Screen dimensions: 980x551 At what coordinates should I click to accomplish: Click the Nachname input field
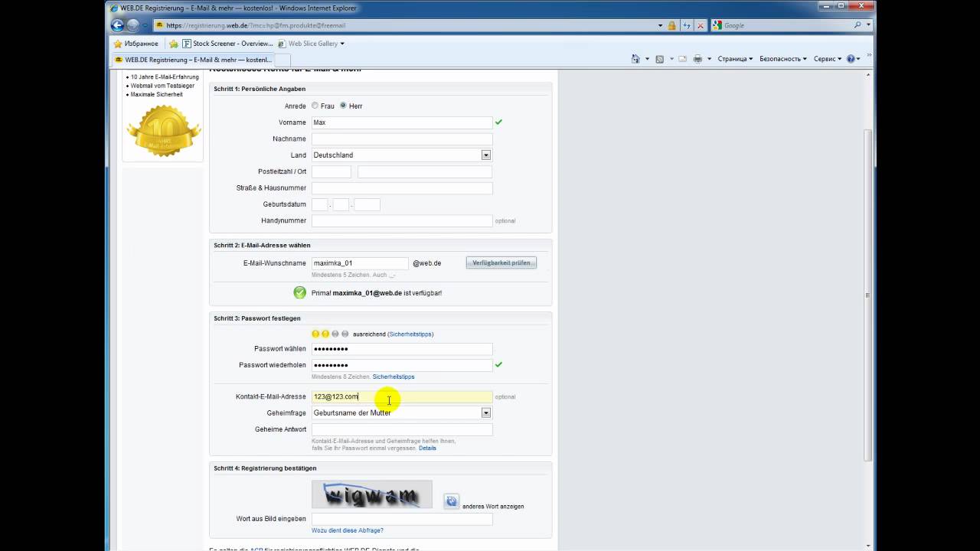point(402,139)
